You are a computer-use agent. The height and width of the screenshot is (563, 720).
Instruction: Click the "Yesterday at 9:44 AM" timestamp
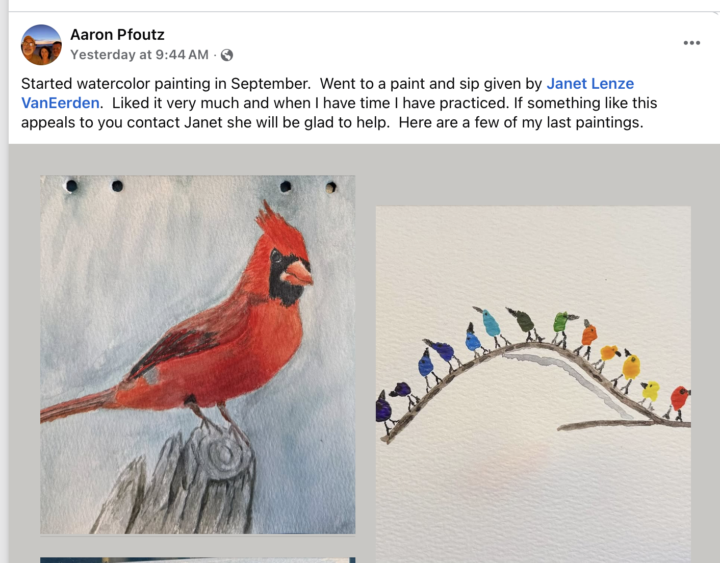(139, 55)
